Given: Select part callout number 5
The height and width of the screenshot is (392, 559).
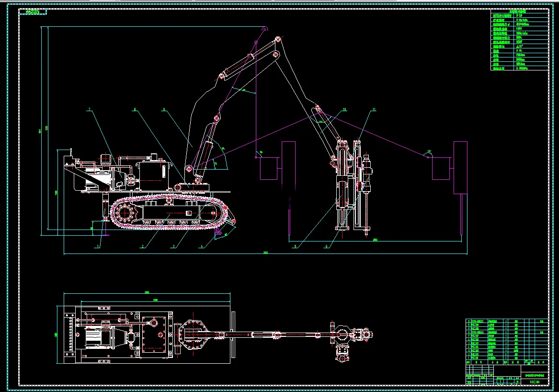Looking at the screenshot, I should pos(295,246).
